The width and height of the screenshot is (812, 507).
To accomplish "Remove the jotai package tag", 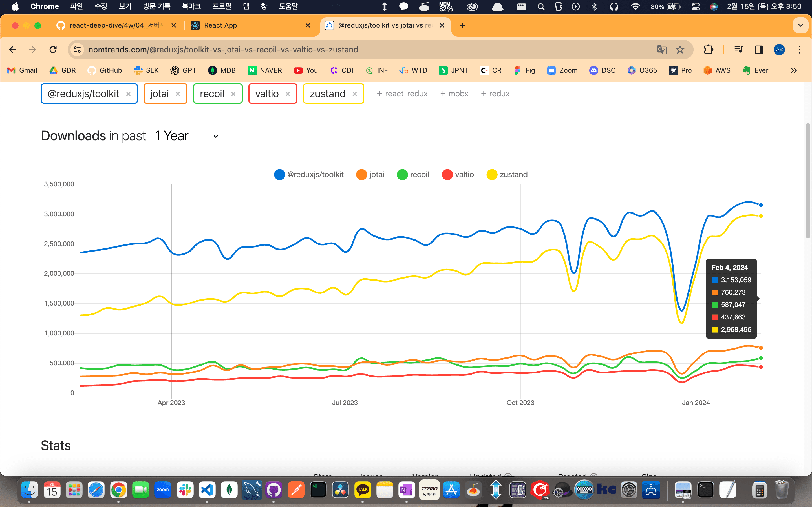I will click(178, 94).
